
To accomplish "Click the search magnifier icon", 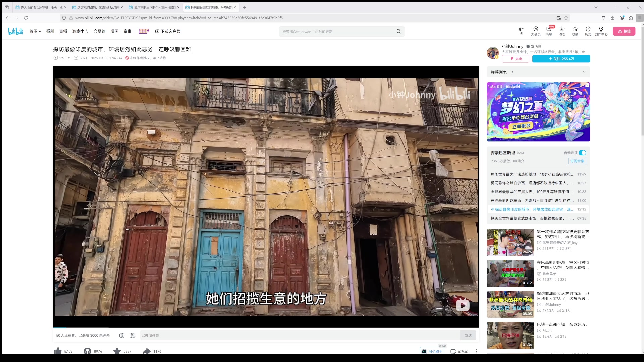I will [398, 32].
